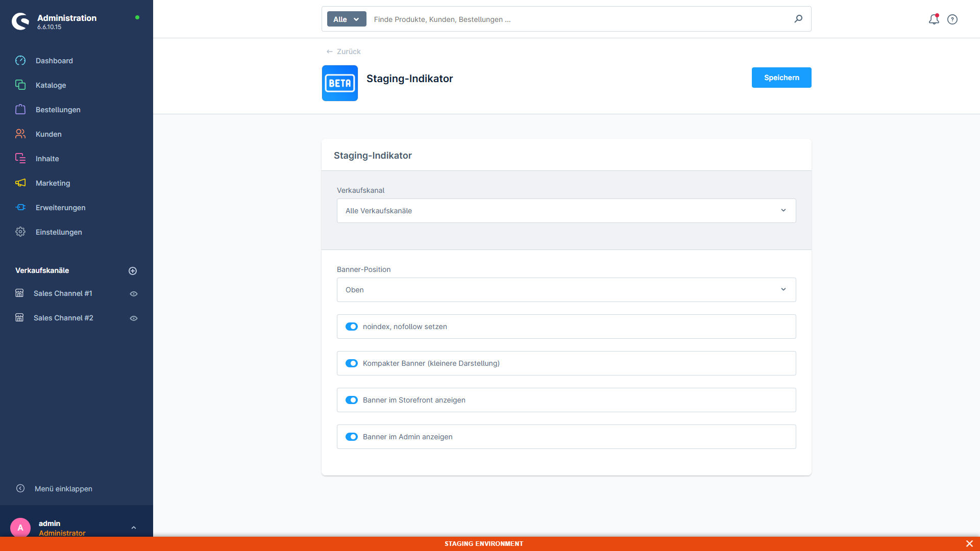The image size is (980, 551).
Task: Click the Speichern button
Action: (781, 78)
